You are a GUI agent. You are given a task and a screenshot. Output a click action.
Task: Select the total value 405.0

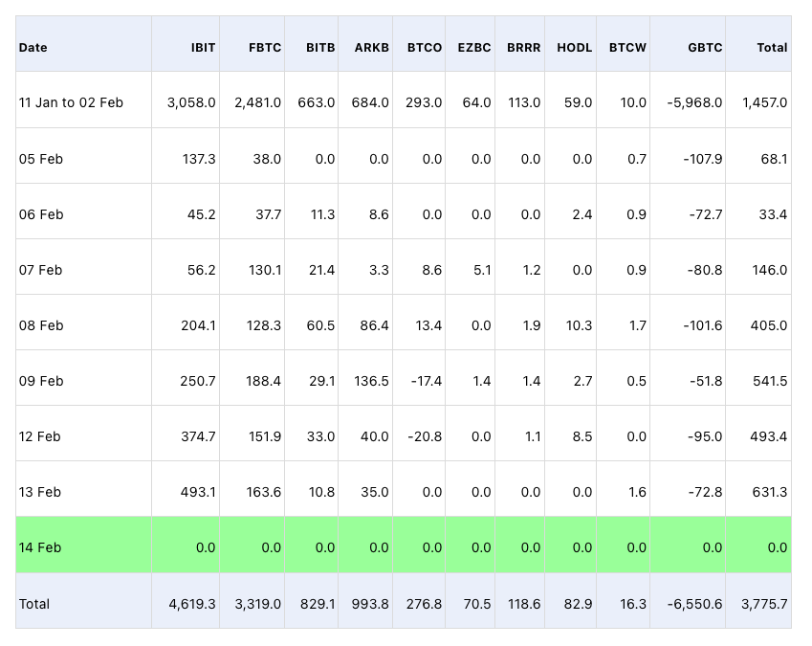[769, 325]
